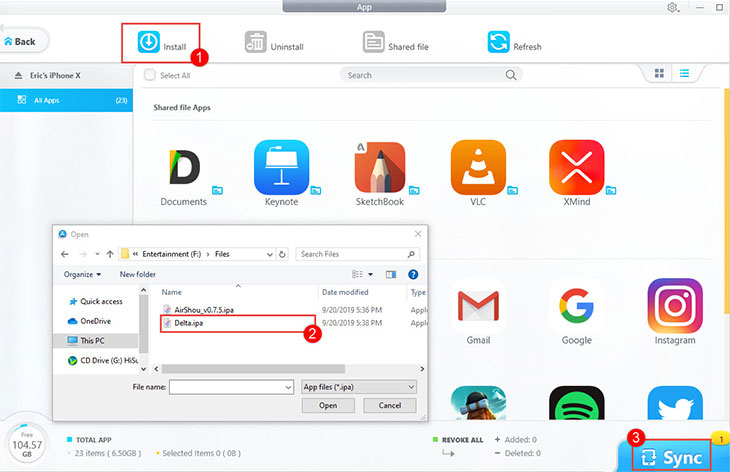Select the Twitter app icon
The width and height of the screenshot is (730, 472).
pos(675,403)
